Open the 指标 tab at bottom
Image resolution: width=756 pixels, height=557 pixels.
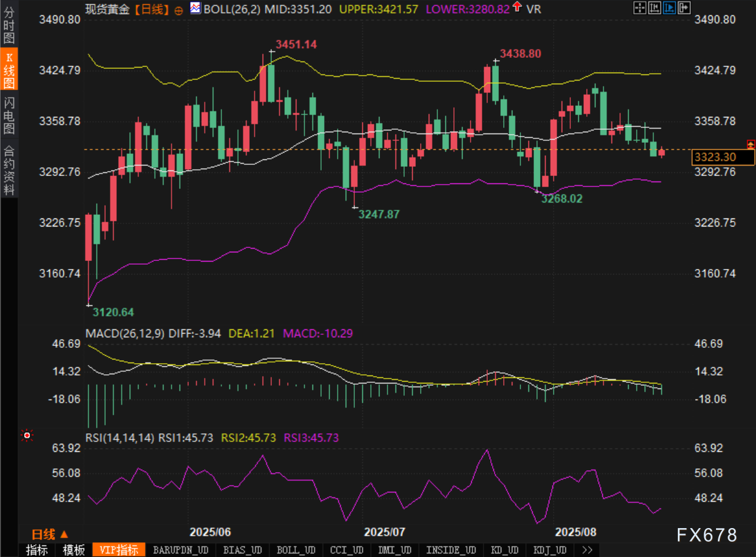37,550
